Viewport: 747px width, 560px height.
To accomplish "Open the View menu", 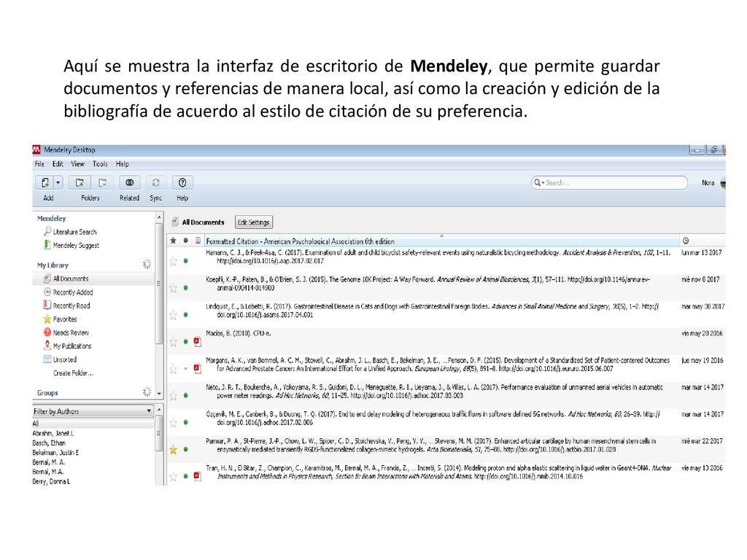I will click(x=77, y=164).
